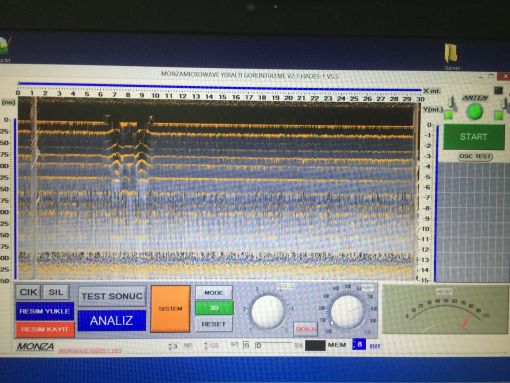Screen dimensions: 510x383
Task: Open the Games folder on desktop
Action: [x=451, y=55]
